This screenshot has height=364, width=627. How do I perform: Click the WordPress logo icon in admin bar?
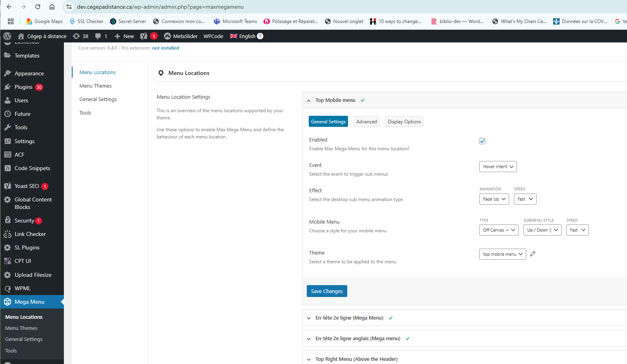click(7, 36)
